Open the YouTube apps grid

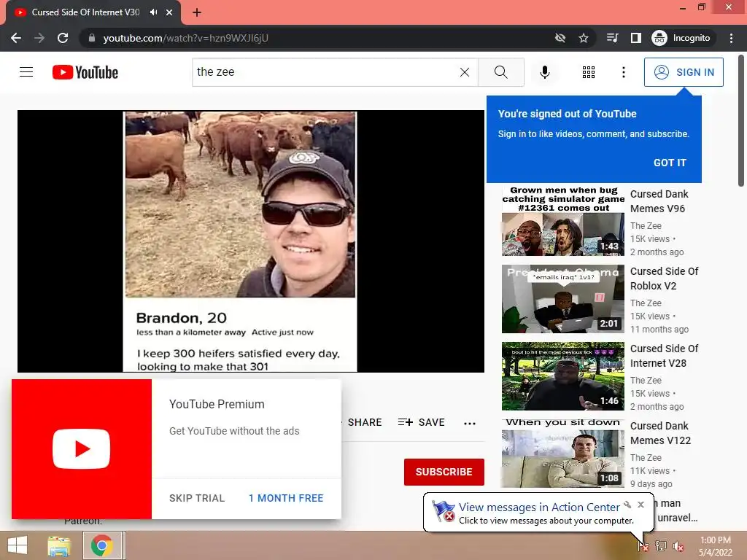pos(589,72)
